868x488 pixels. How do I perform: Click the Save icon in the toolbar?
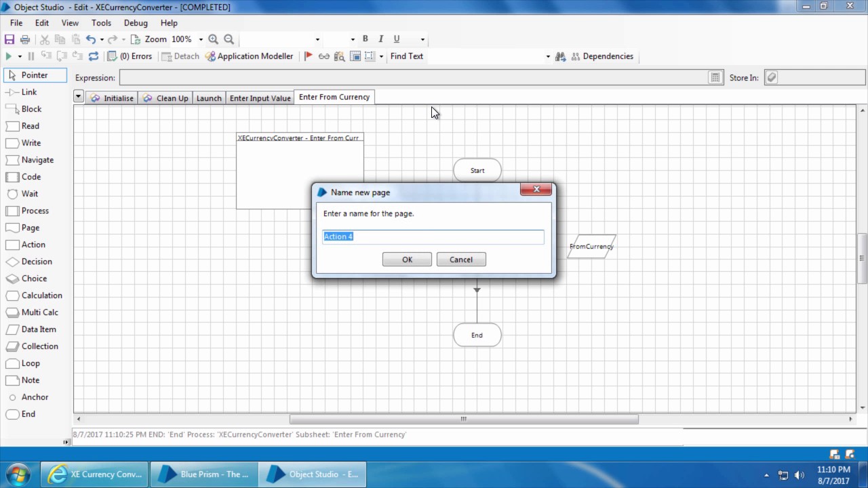point(9,39)
